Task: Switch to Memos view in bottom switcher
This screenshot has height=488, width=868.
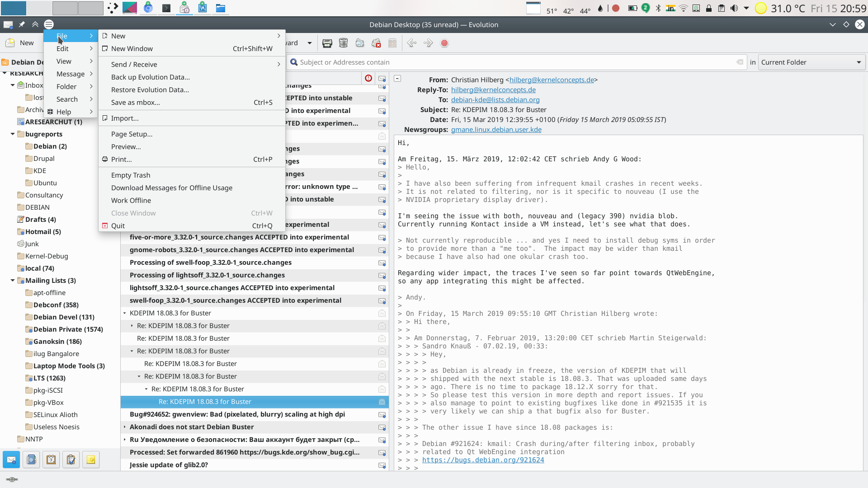Action: (x=91, y=460)
